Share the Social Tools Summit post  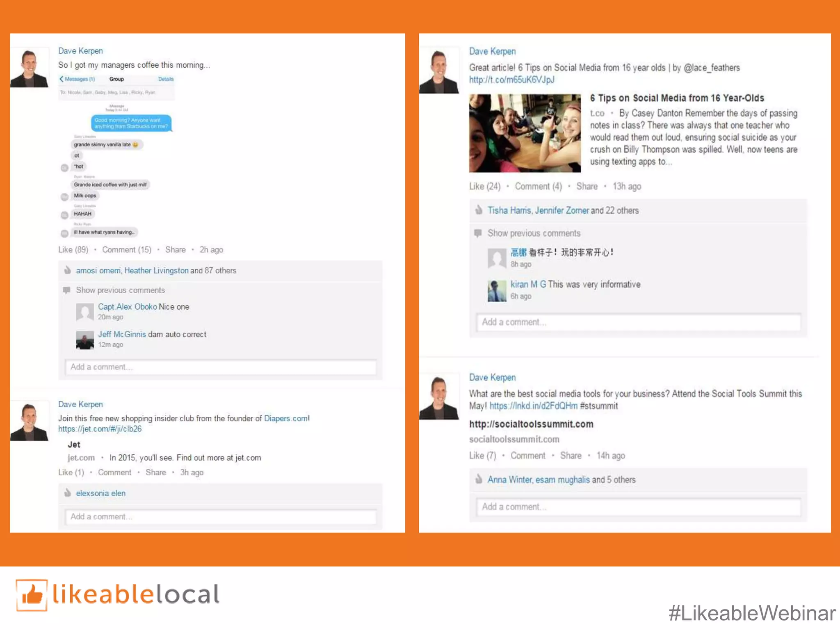tap(571, 455)
